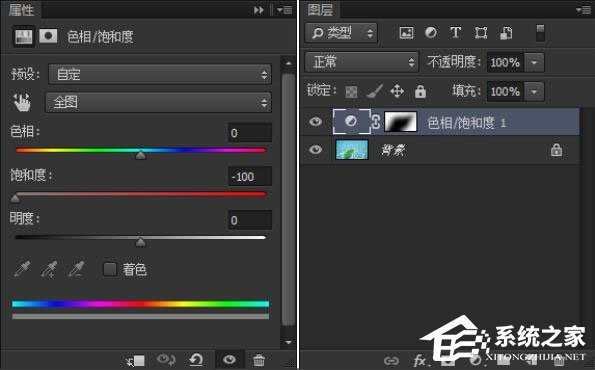
Task: Click the Background layer lock icon
Action: click(556, 150)
